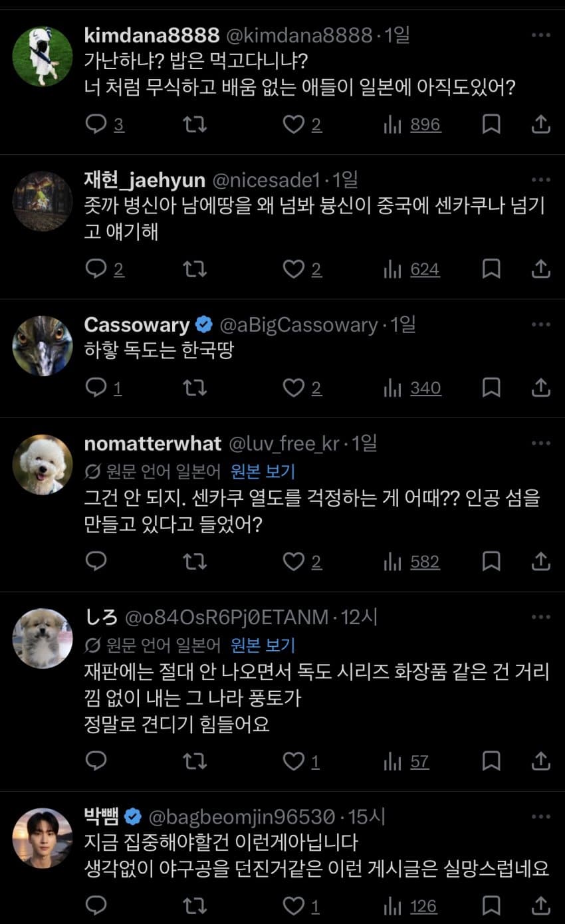Bookmark the nomatterwhat tweet

click(x=491, y=562)
